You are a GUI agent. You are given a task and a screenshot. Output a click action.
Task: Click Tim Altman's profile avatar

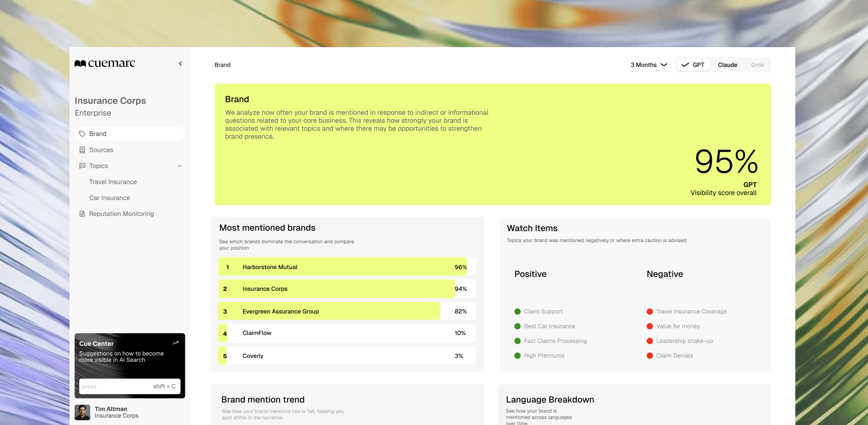(x=82, y=412)
